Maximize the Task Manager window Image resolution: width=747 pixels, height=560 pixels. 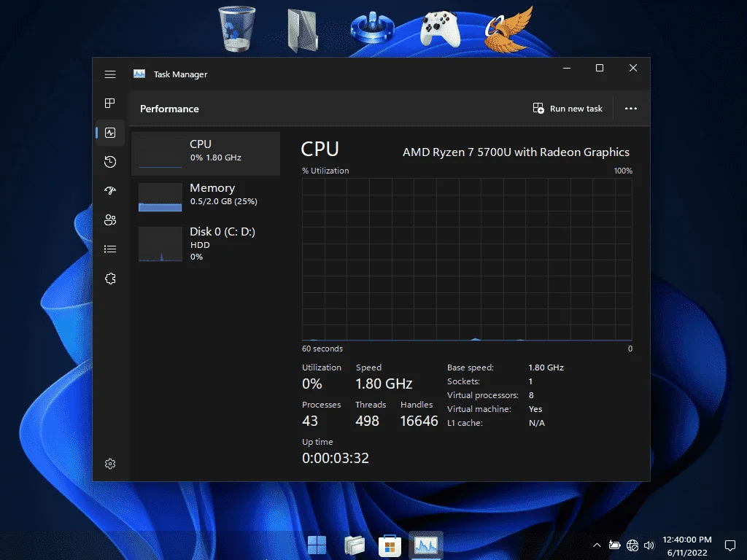[x=600, y=68]
